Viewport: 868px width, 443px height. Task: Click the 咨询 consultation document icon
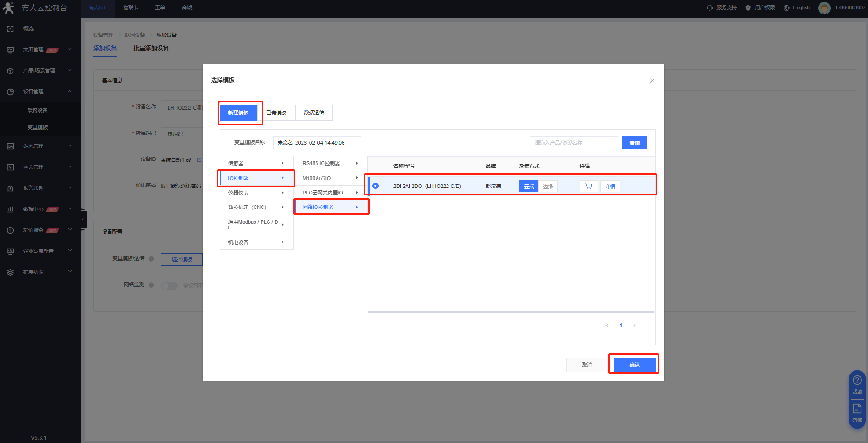(857, 409)
